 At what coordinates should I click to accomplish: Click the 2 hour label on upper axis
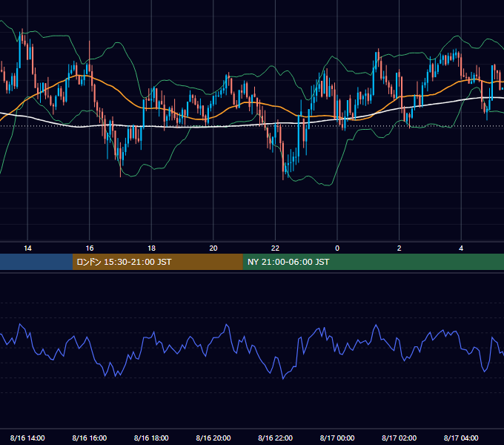[399, 248]
